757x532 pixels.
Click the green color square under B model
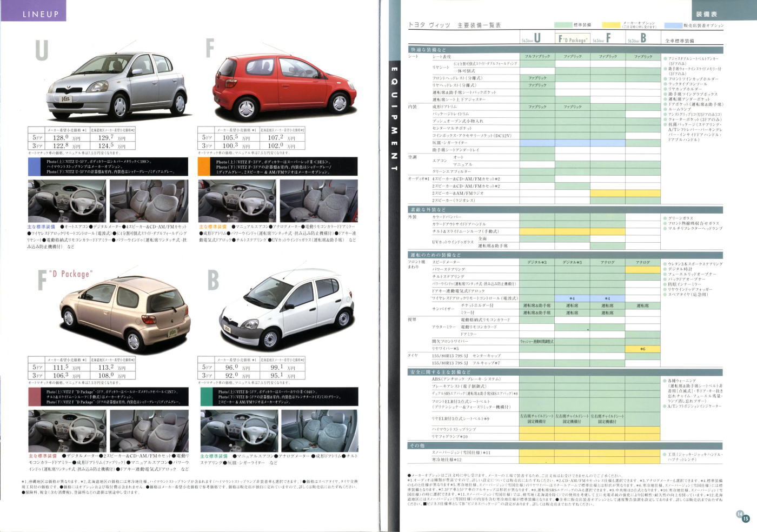pyautogui.click(x=206, y=396)
